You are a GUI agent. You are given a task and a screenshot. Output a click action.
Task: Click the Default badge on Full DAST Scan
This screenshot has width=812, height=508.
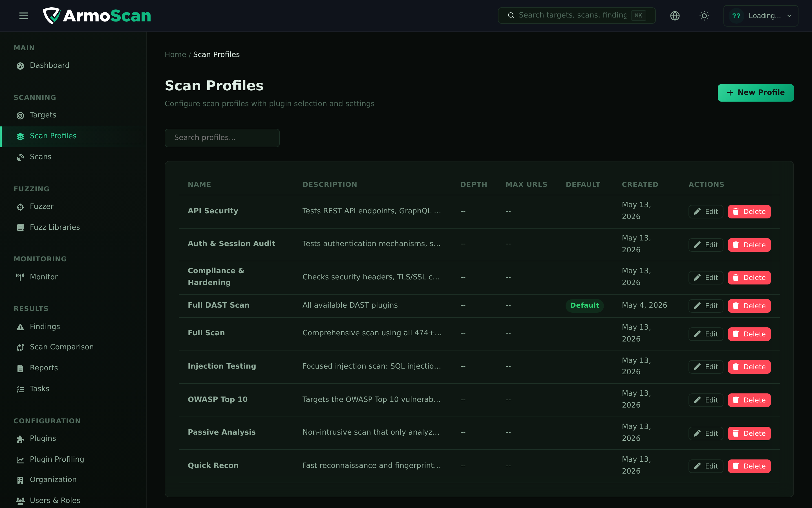(x=584, y=305)
